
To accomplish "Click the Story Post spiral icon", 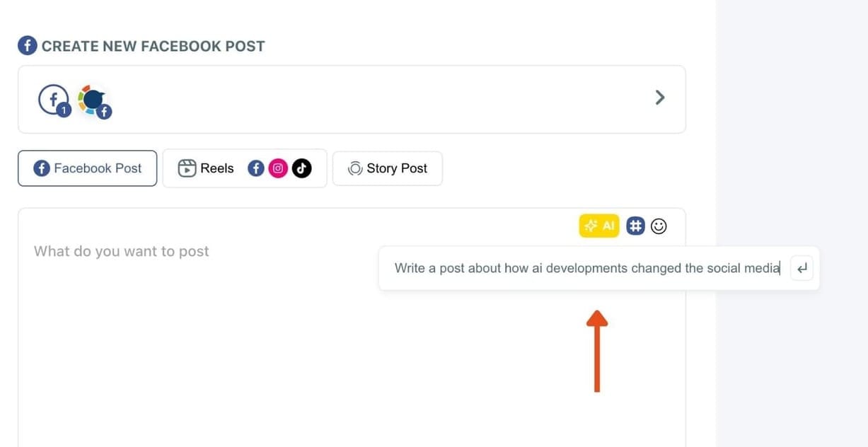I will 355,168.
